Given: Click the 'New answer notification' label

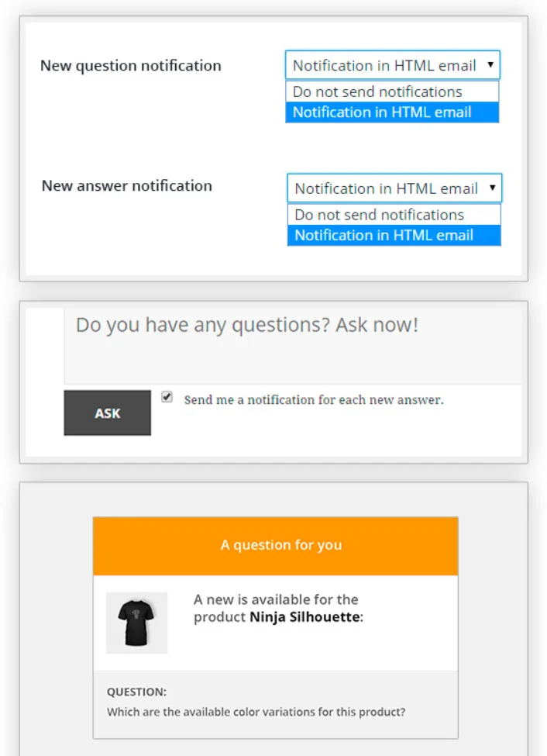Looking at the screenshot, I should click(127, 185).
